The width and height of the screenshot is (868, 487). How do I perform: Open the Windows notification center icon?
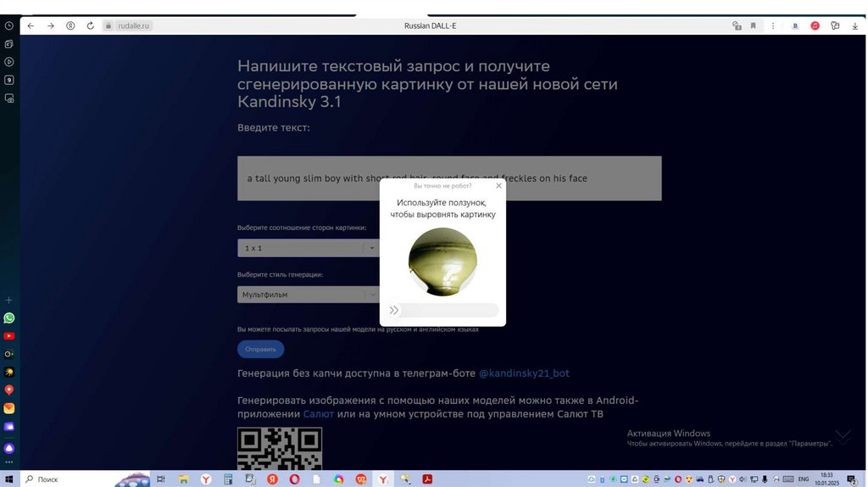[852, 479]
